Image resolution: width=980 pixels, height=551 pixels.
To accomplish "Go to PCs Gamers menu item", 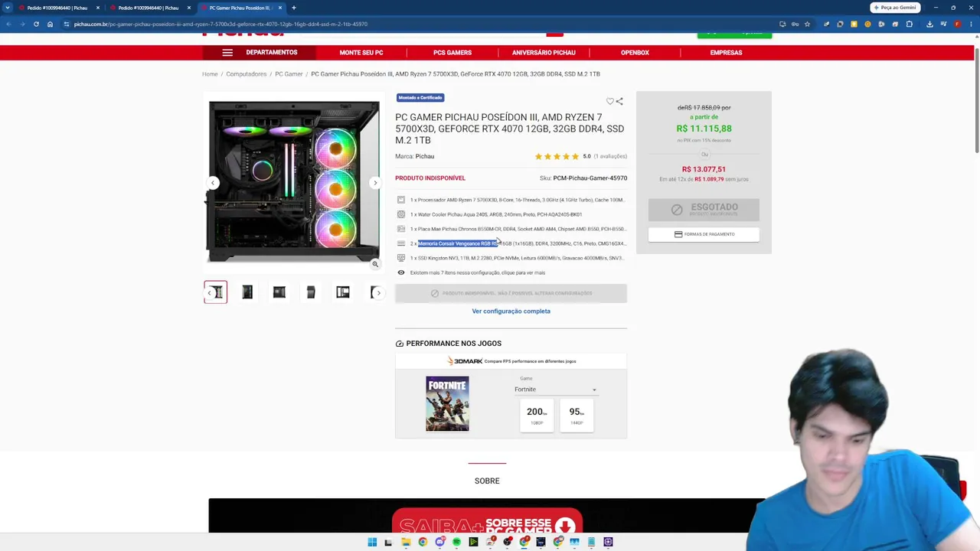I will (452, 53).
